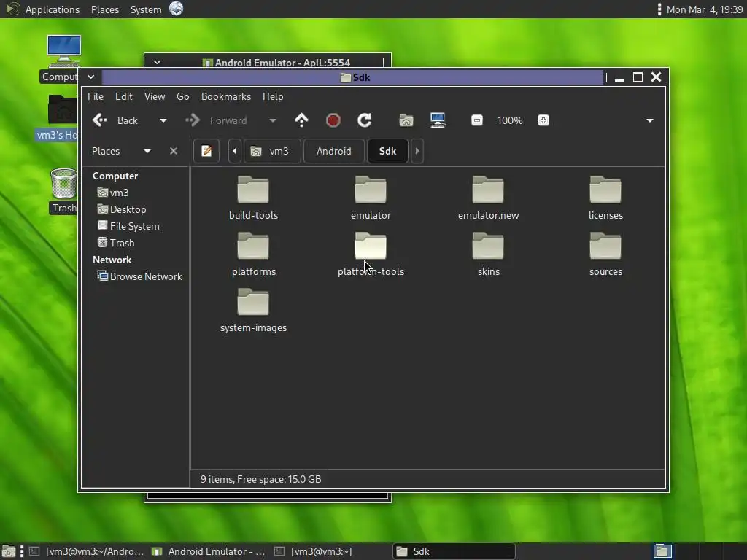This screenshot has width=747, height=560.
Task: Open the View menu
Action: [155, 96]
